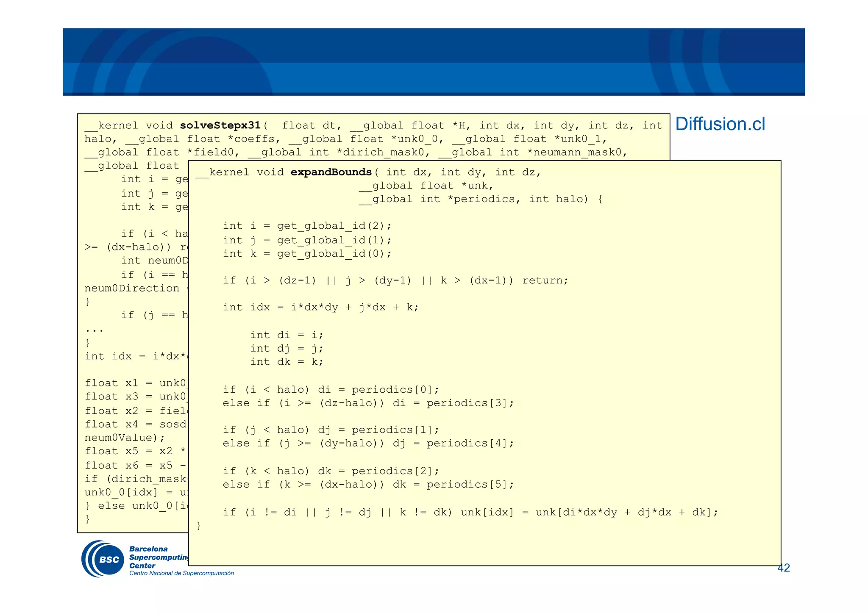Click the line "int dk = k;"
The width and height of the screenshot is (868, 613).
[x=287, y=362]
